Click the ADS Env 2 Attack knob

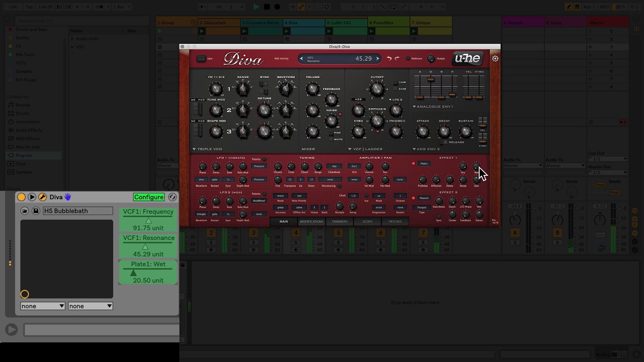coord(423,132)
